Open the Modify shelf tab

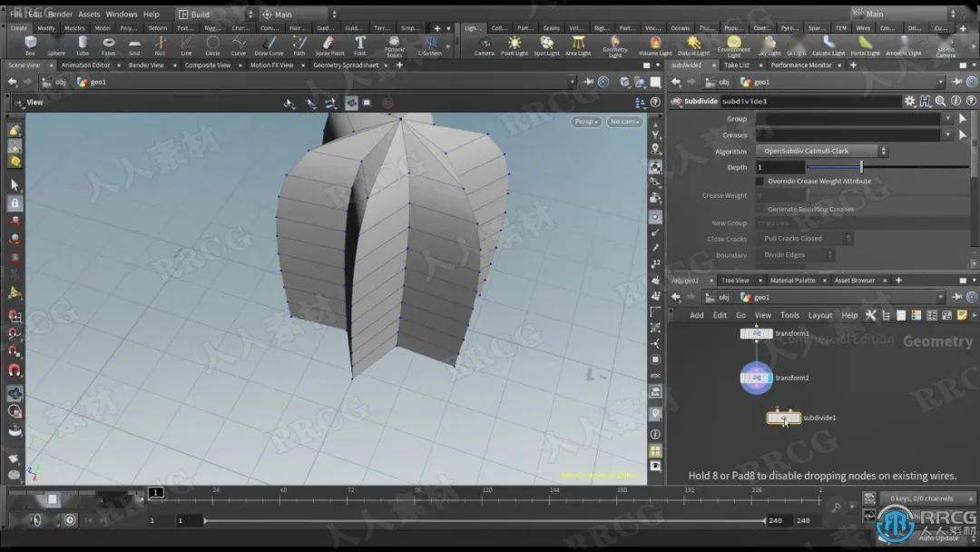46,28
